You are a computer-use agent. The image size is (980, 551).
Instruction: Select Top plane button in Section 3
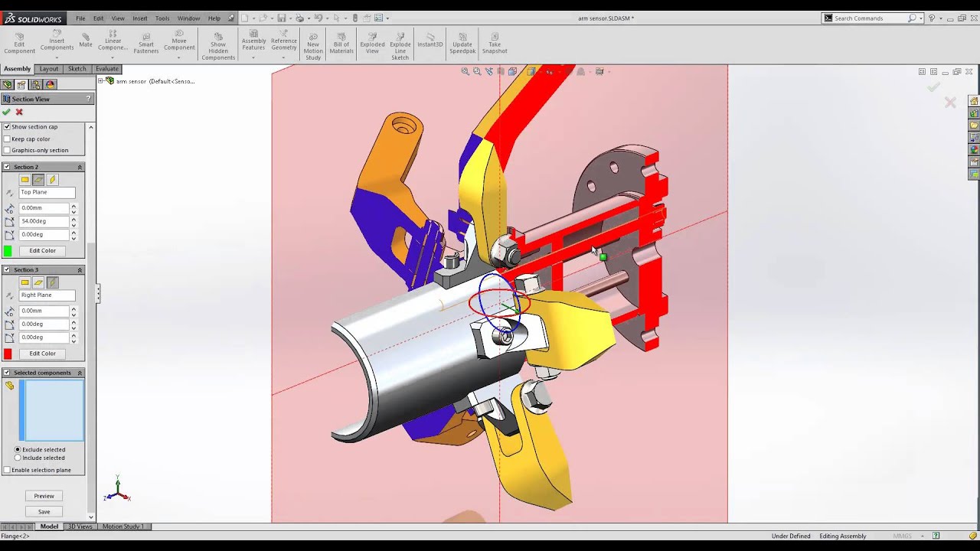tap(38, 282)
